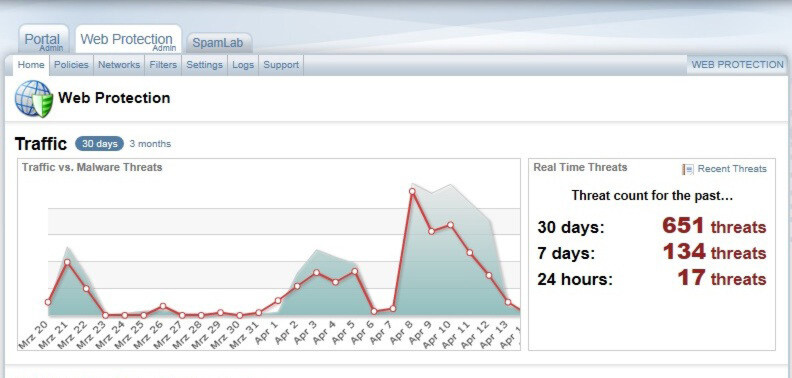Screen dimensions: 792x378
Task: Open the Support menu item
Action: 281,65
